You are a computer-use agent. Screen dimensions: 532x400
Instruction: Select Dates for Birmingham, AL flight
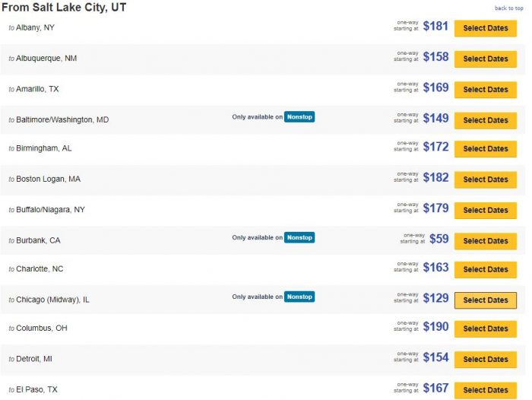pyautogui.click(x=485, y=149)
